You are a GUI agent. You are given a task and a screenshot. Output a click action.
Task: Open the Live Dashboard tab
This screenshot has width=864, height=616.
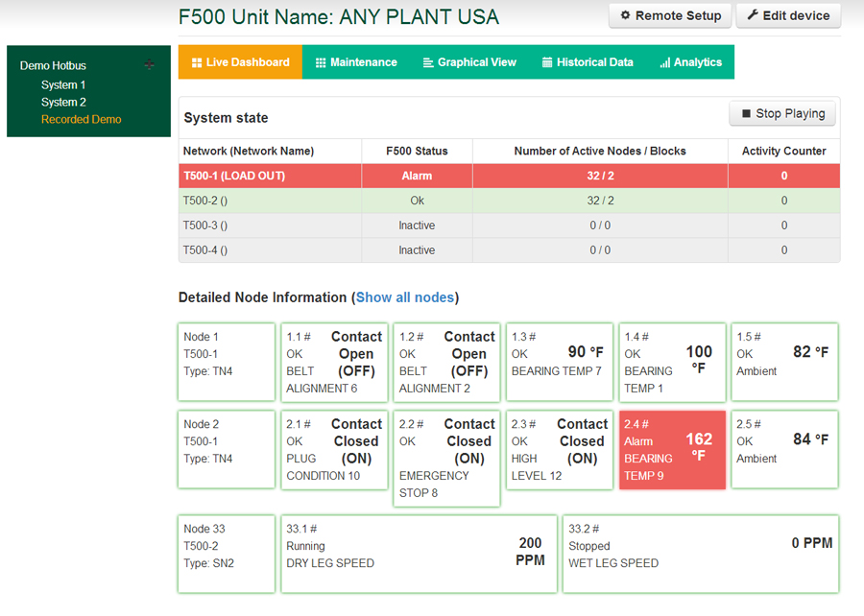(240, 62)
